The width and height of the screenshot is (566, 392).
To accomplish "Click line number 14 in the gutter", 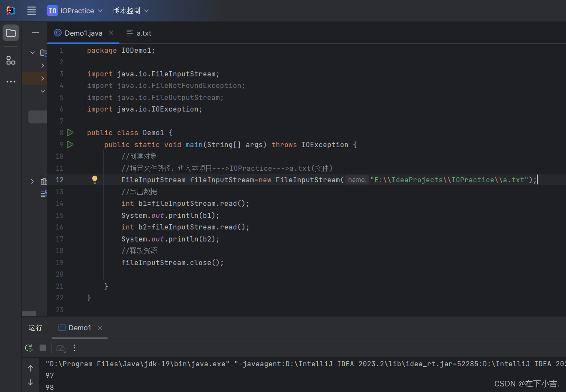I will [60, 203].
